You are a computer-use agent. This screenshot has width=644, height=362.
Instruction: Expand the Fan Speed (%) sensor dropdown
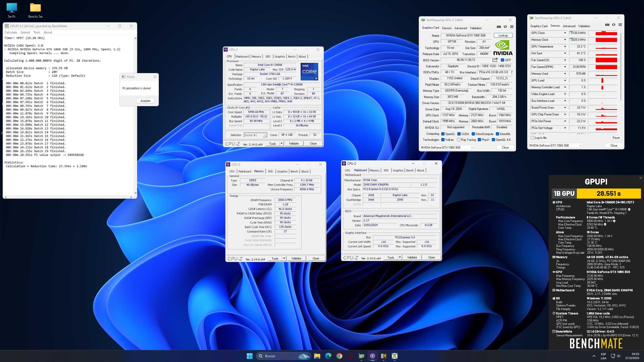pyautogui.click(x=565, y=60)
